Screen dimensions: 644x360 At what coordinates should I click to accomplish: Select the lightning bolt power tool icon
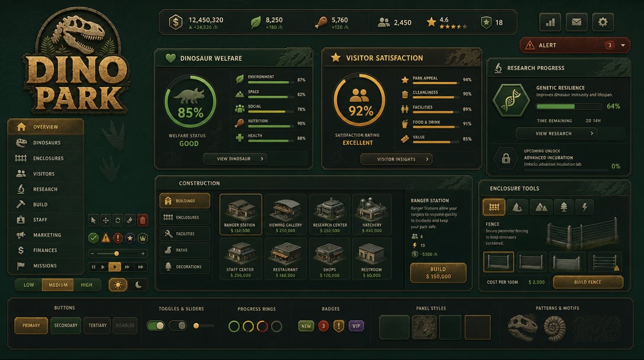point(584,207)
